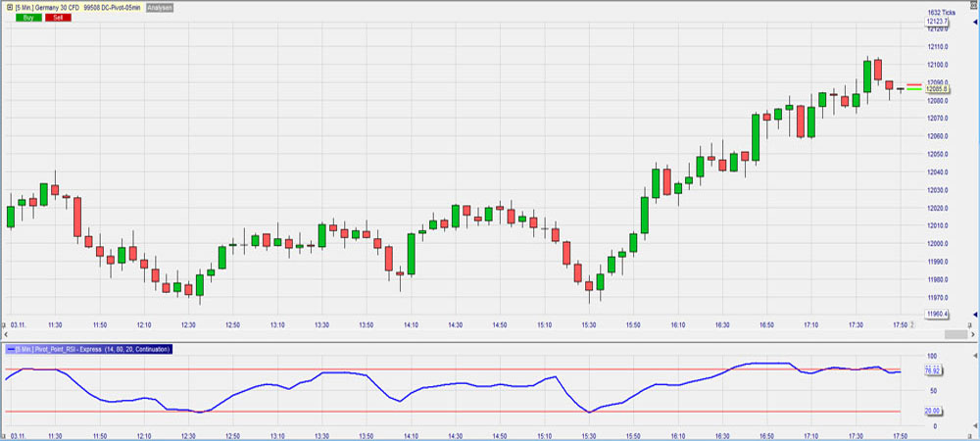
Task: Click the 1632 Ticks counter
Action: 941,11
